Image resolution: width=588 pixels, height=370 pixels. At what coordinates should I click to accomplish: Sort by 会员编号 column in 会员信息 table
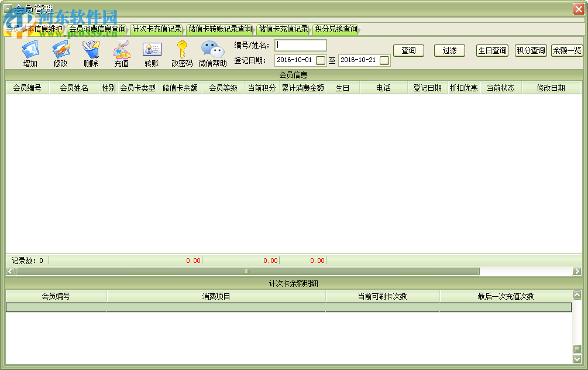[27, 88]
